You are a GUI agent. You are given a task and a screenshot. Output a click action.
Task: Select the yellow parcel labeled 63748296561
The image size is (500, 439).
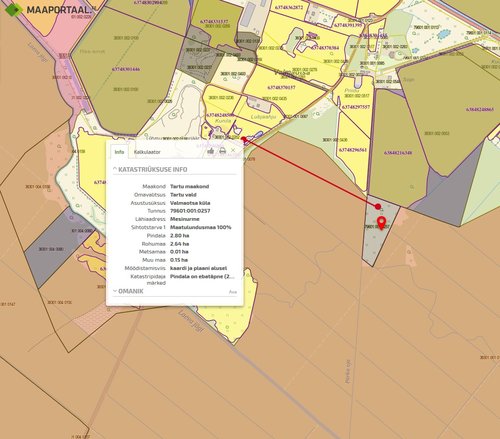click(353, 150)
